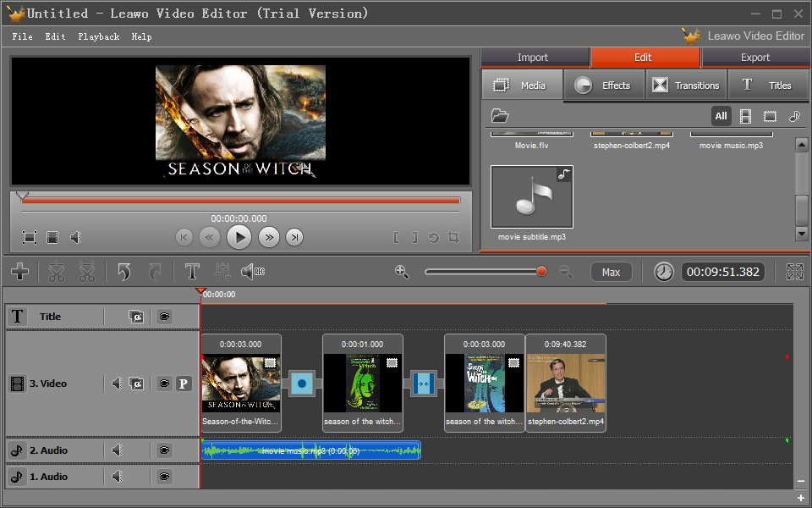Image resolution: width=812 pixels, height=508 pixels.
Task: Select the second scissors cut tool
Action: pyautogui.click(x=87, y=272)
